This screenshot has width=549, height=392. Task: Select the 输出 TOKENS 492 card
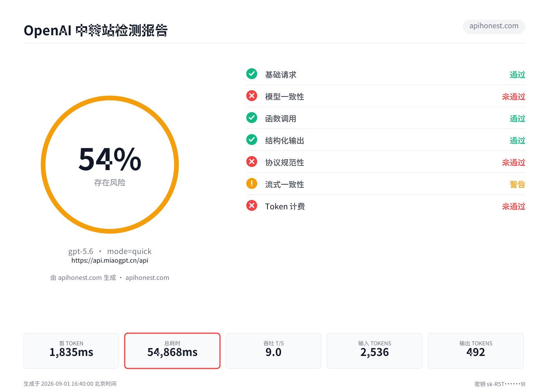point(476,351)
